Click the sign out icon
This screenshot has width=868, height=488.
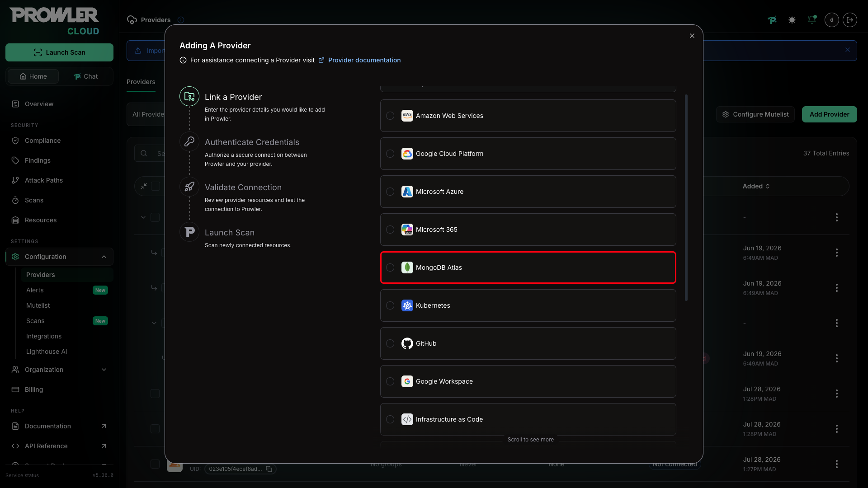click(x=850, y=20)
